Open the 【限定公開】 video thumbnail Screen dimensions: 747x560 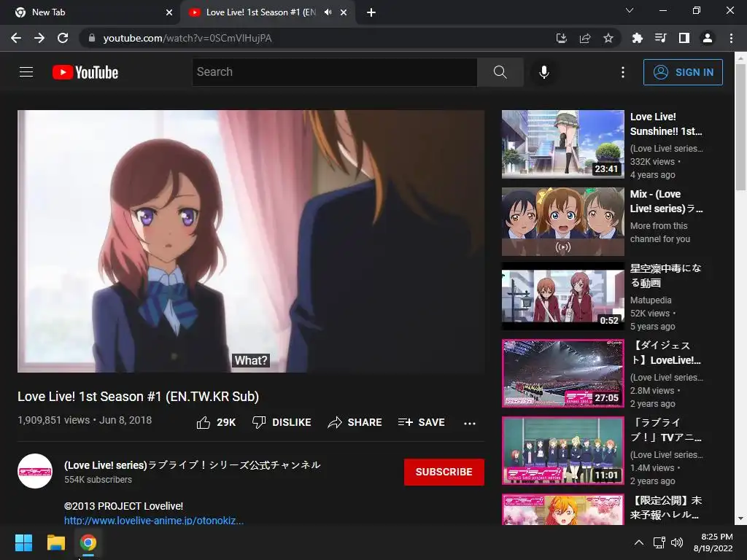562,510
